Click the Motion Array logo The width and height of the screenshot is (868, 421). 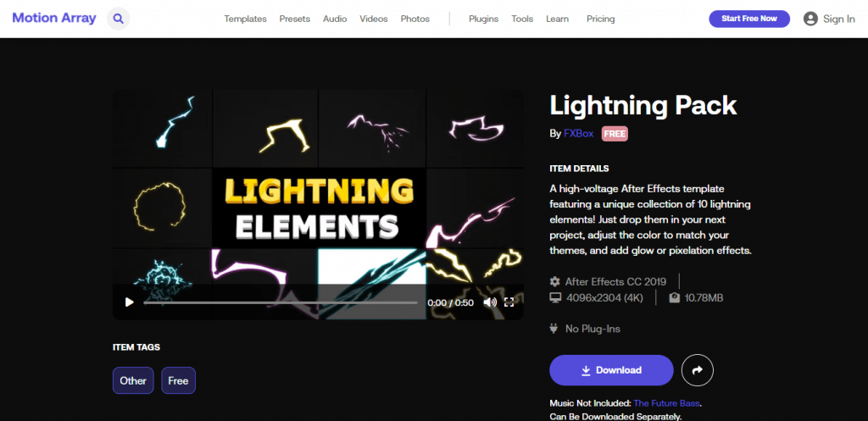click(x=54, y=18)
